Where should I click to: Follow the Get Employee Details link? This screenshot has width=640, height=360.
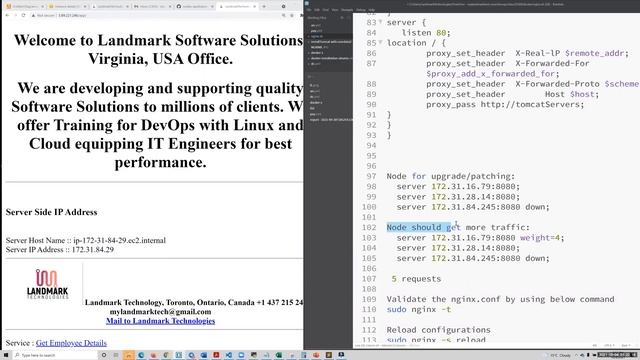click(71, 343)
